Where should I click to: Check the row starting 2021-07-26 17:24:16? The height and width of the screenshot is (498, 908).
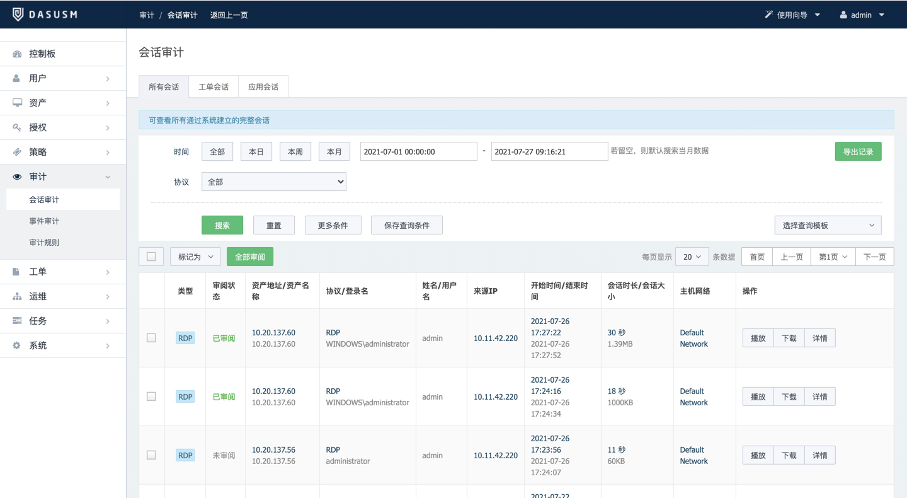[151, 396]
